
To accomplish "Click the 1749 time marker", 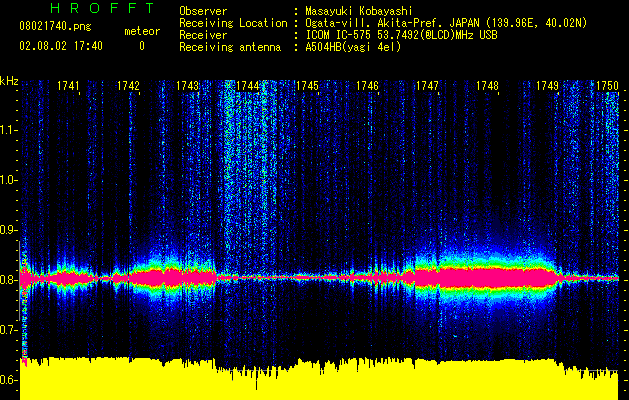I will (x=547, y=86).
